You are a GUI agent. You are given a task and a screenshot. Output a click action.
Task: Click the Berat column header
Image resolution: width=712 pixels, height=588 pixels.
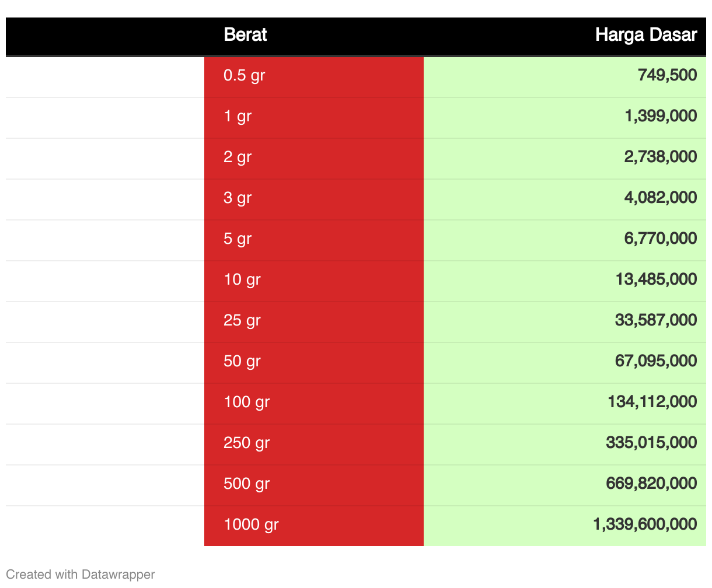tap(245, 35)
